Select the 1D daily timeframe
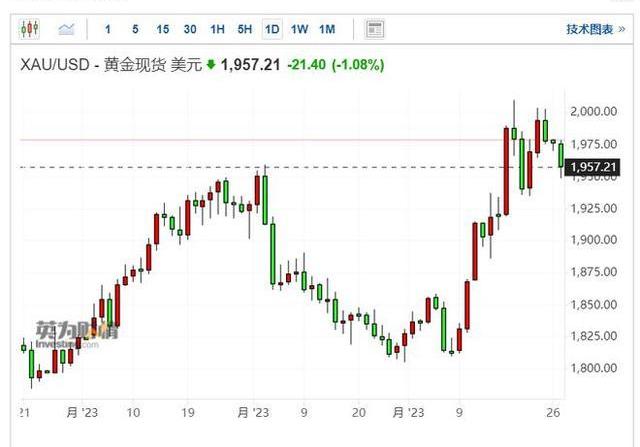 [272, 29]
